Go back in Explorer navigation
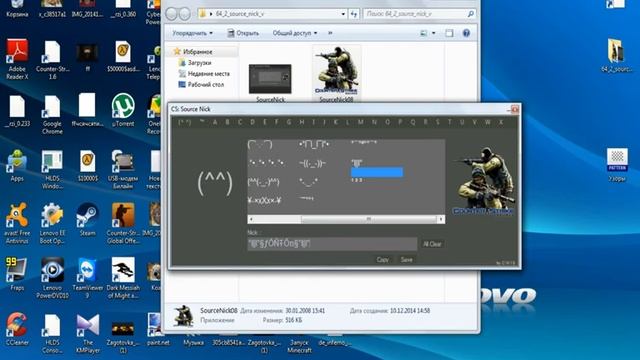Image resolution: width=640 pixels, height=360 pixels. pos(171,14)
